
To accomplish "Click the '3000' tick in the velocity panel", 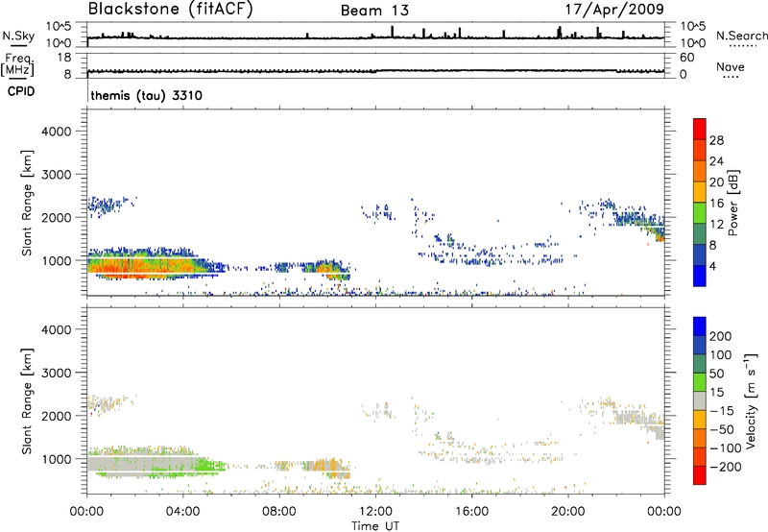I will click(x=56, y=373).
